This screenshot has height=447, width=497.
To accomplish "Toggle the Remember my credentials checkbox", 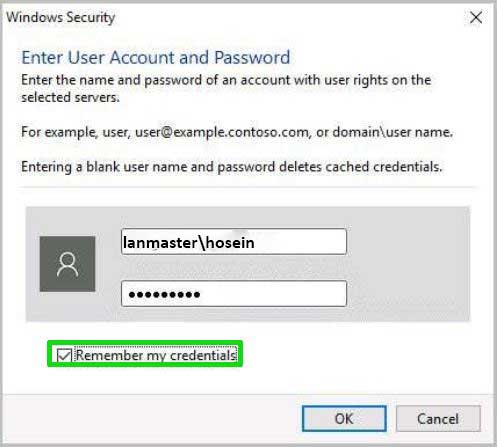I will tap(64, 355).
